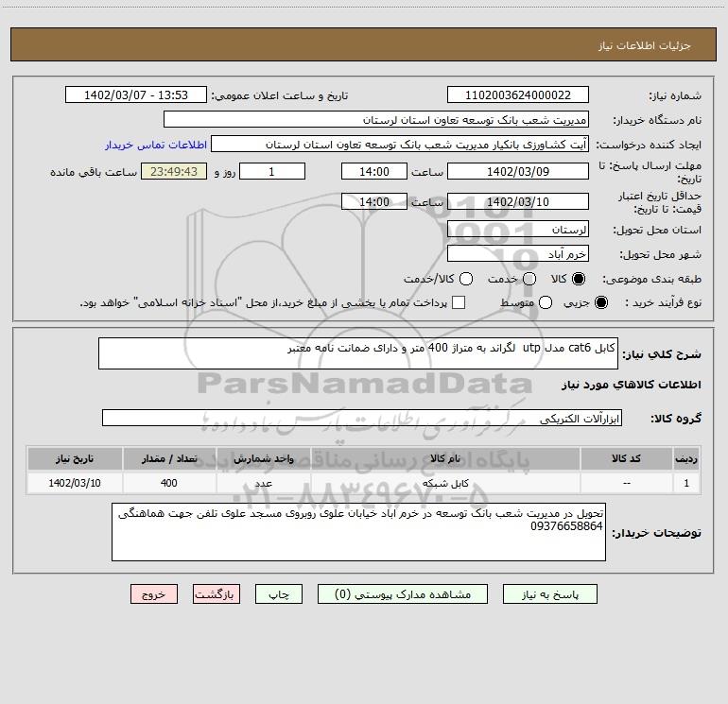Select the خدمت radio button
Image resolution: width=728 pixels, height=704 pixels.
click(529, 279)
